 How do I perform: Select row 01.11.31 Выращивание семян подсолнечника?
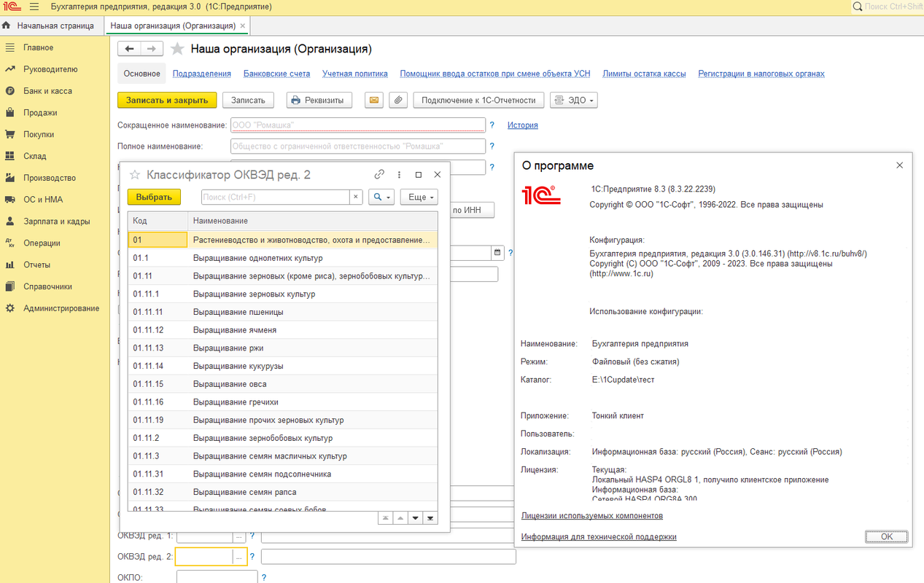283,474
